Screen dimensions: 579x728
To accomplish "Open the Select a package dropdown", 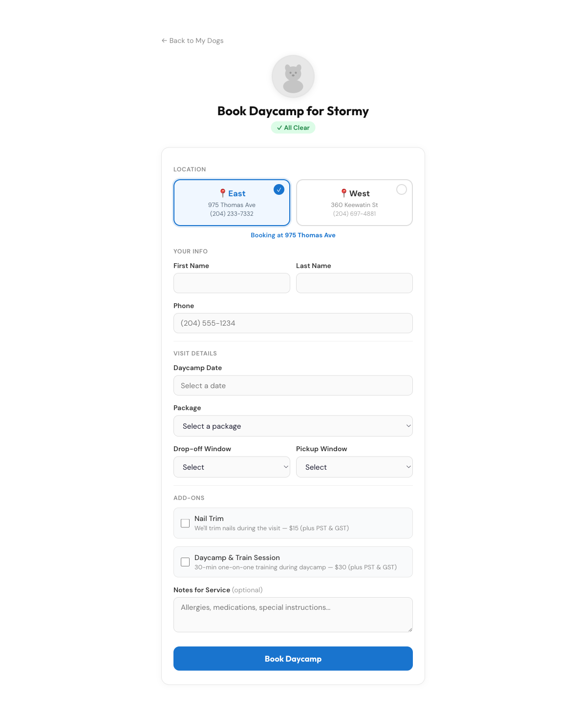I will [293, 426].
